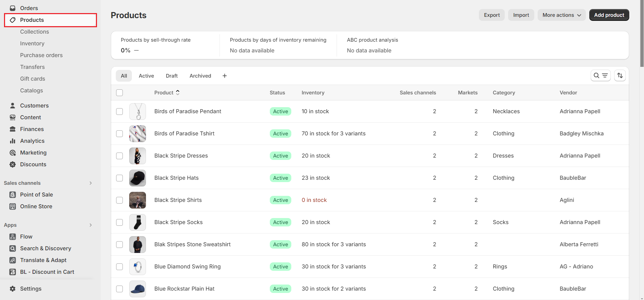Screen dimensions: 644x300
Task: Open the More actions dropdown
Action: pos(561,15)
